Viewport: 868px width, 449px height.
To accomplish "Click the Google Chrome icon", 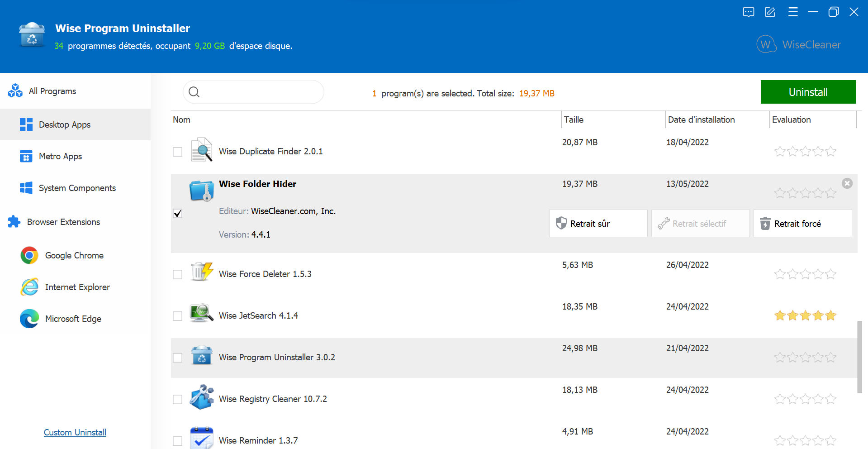I will point(29,255).
